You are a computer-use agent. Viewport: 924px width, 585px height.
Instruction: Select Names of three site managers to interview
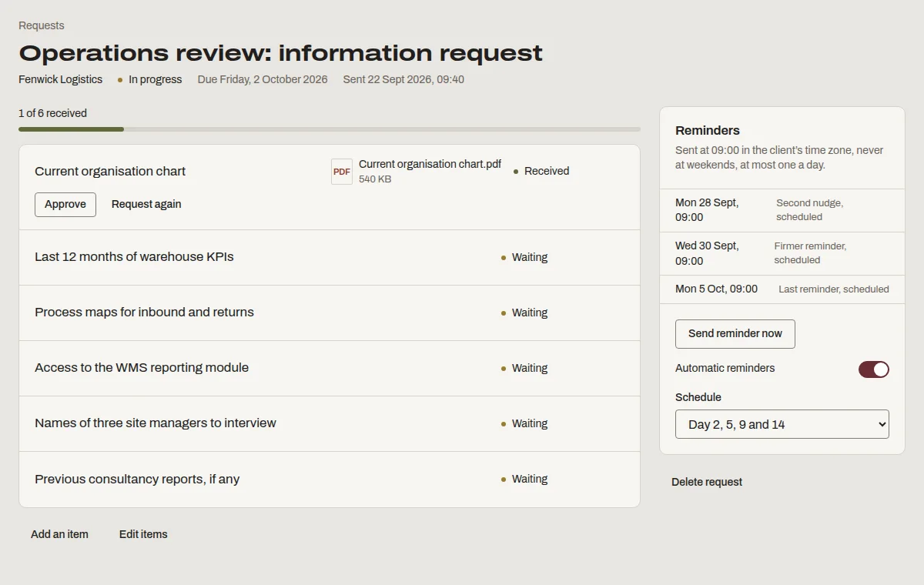[x=330, y=423]
